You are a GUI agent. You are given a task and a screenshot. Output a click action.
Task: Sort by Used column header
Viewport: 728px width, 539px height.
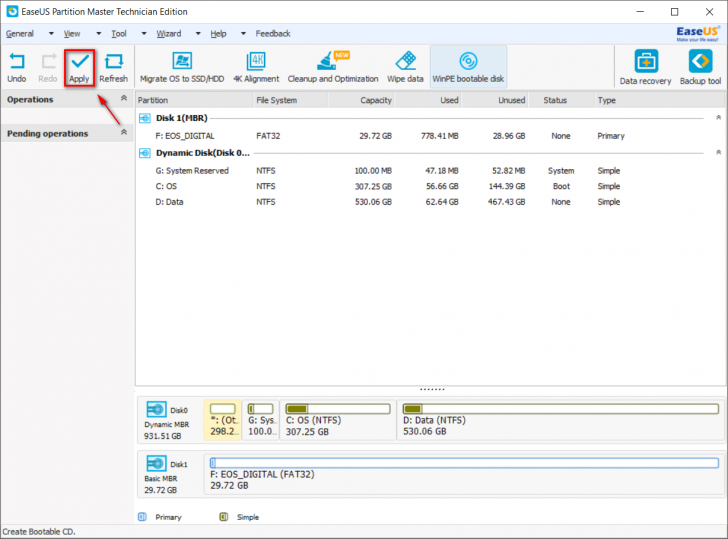point(428,100)
